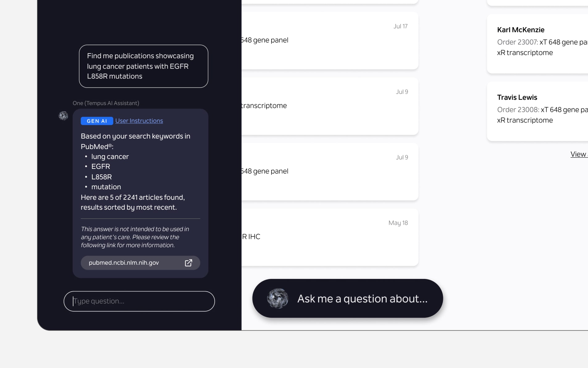Open the Jul 17 gene panel card

pyautogui.click(x=330, y=41)
